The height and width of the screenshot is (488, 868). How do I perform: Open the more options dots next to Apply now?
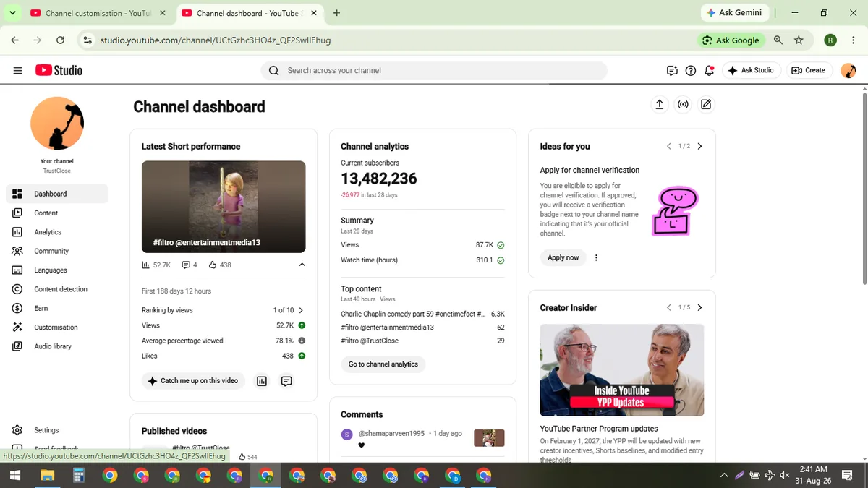point(597,257)
